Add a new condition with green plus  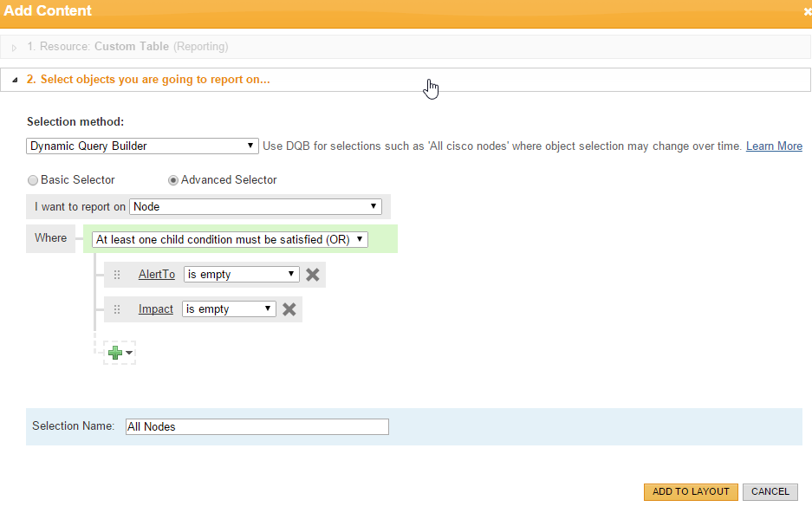click(115, 353)
